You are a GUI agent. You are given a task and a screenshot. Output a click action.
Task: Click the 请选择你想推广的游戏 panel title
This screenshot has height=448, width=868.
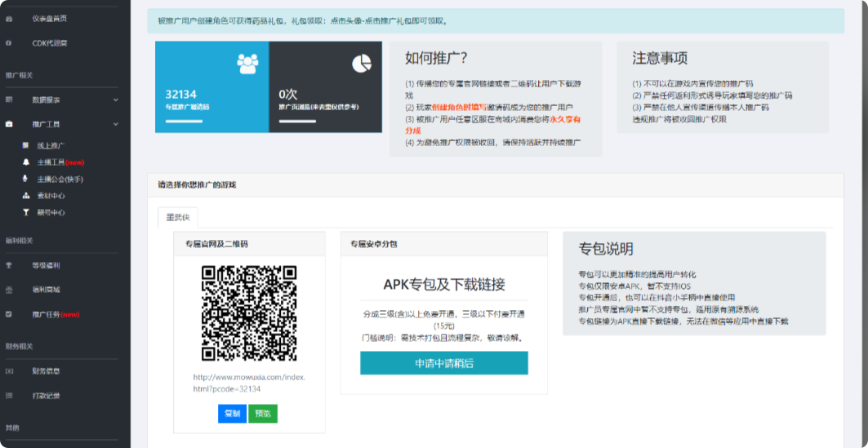[x=197, y=185]
